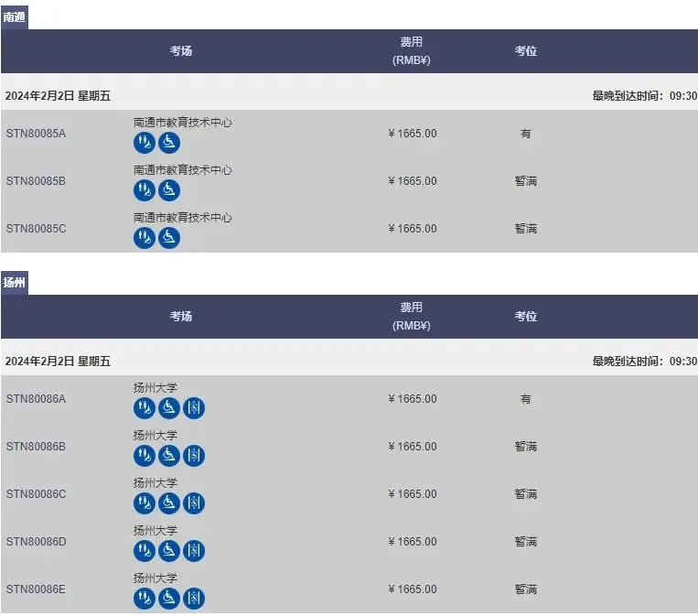The image size is (698, 616).
Task: Click the wheelchair access icon for STN80086A
Action: click(x=169, y=408)
